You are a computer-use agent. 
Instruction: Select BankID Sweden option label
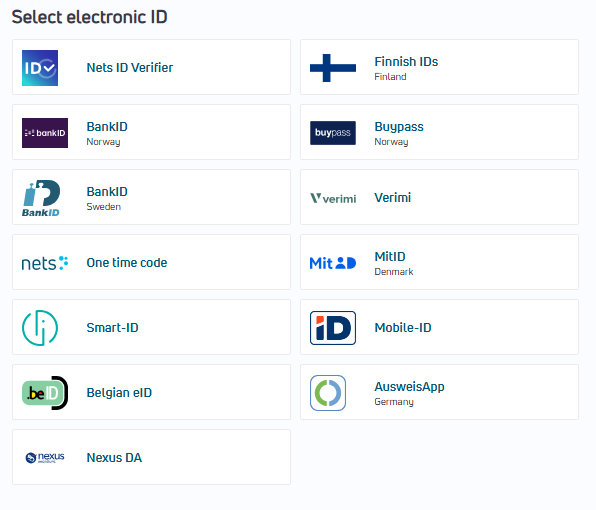(107, 192)
